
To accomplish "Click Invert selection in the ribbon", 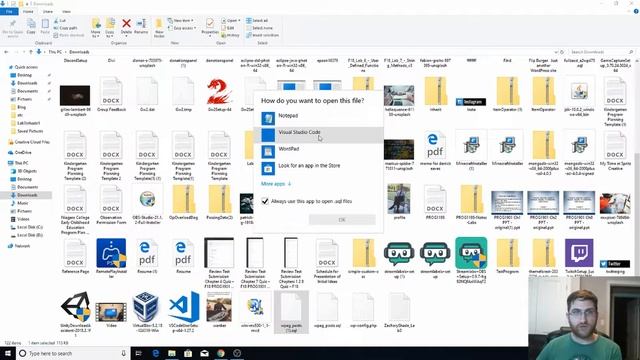I will 262,35.
